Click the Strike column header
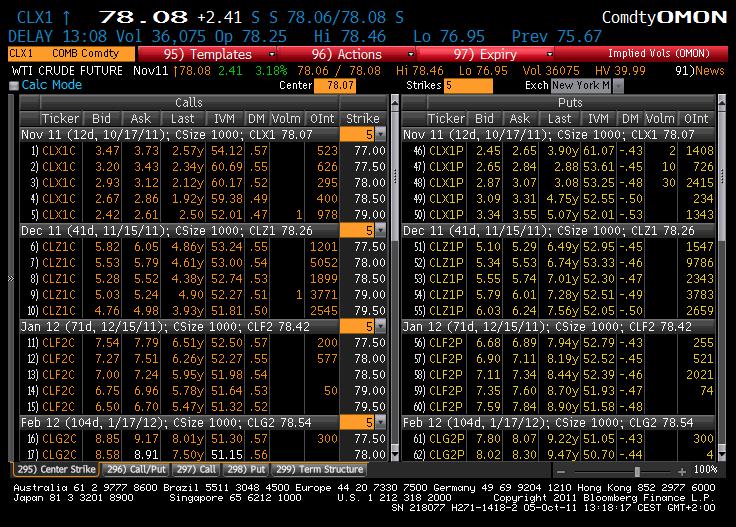 (362, 119)
